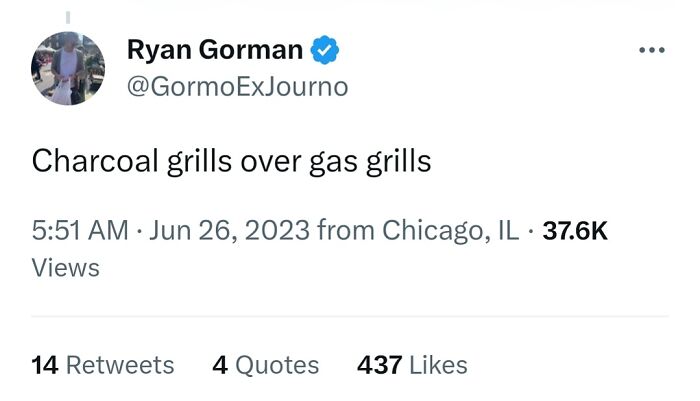Click the tweet text about charcoal grills

pos(231,160)
